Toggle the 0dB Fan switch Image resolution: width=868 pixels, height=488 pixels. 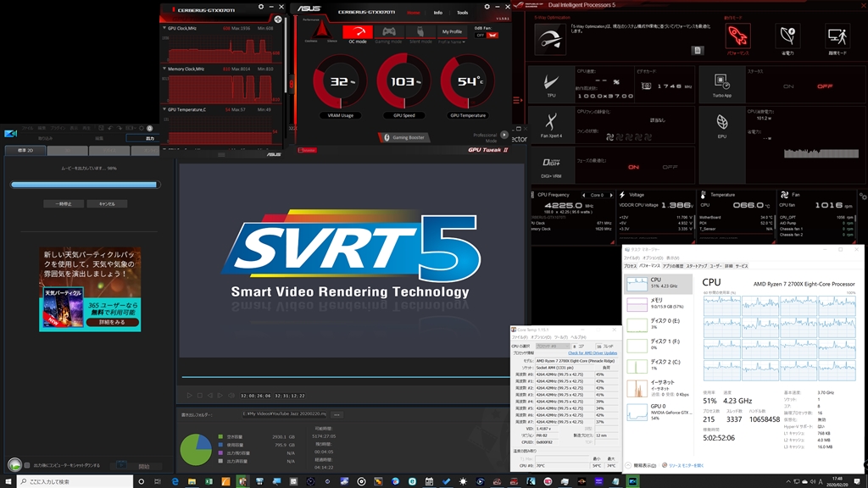click(486, 35)
